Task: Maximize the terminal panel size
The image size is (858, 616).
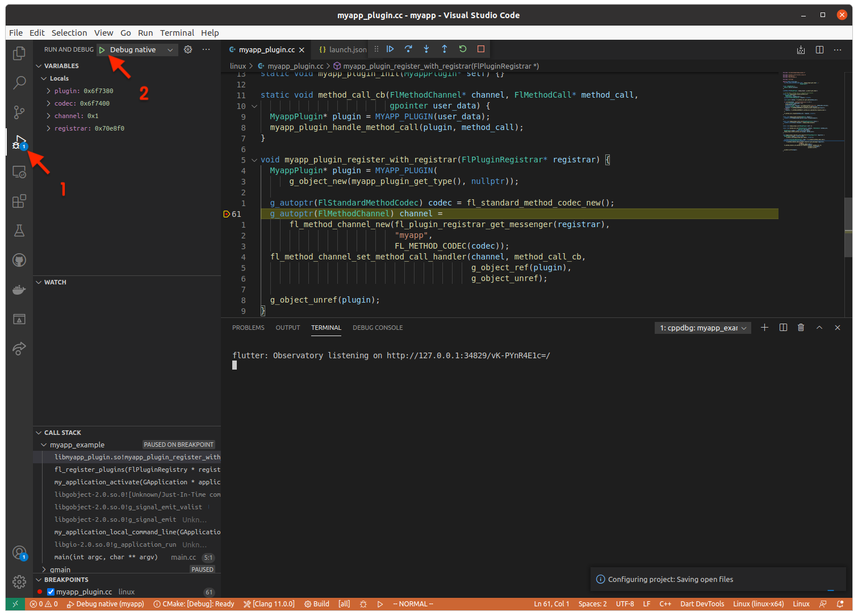Action: [x=819, y=328]
